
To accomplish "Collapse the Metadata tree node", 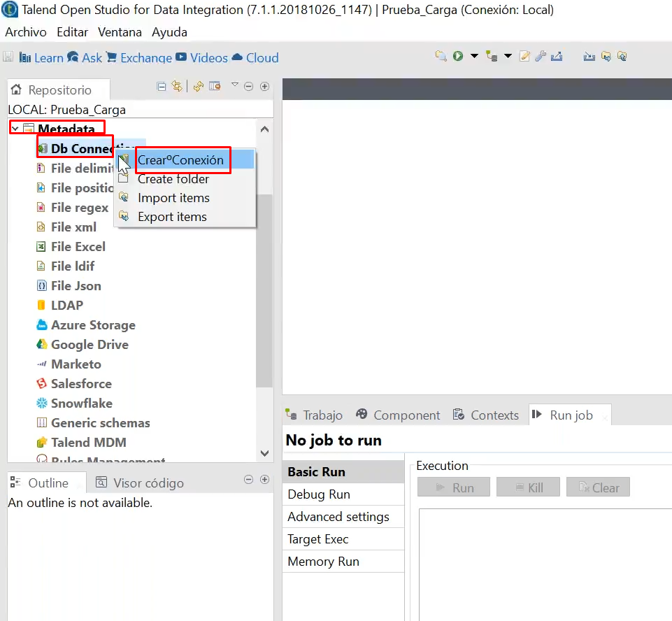I will pos(15,128).
